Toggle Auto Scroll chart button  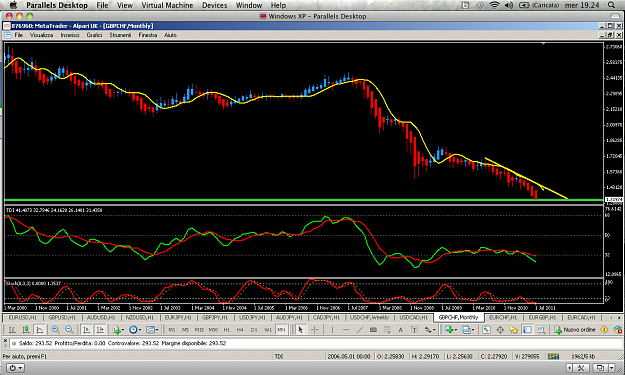(x=86, y=330)
